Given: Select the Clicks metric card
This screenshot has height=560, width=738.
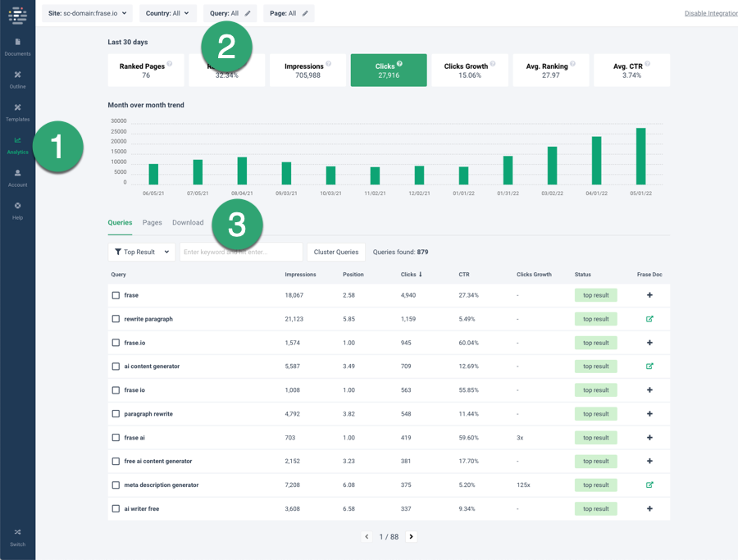Looking at the screenshot, I should pos(389,71).
